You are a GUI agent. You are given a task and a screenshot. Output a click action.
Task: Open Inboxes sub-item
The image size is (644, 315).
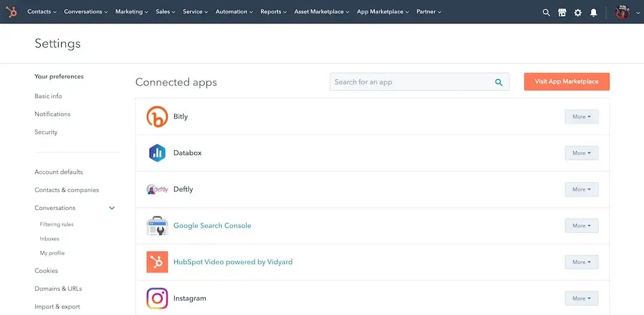(x=49, y=239)
